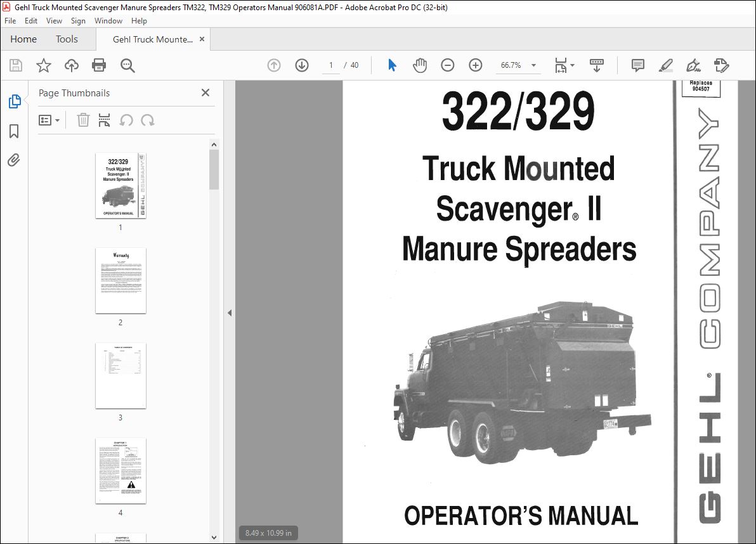The width and height of the screenshot is (756, 544).
Task: Select the Gehl Truck Mounte... document tab
Action: [x=152, y=39]
